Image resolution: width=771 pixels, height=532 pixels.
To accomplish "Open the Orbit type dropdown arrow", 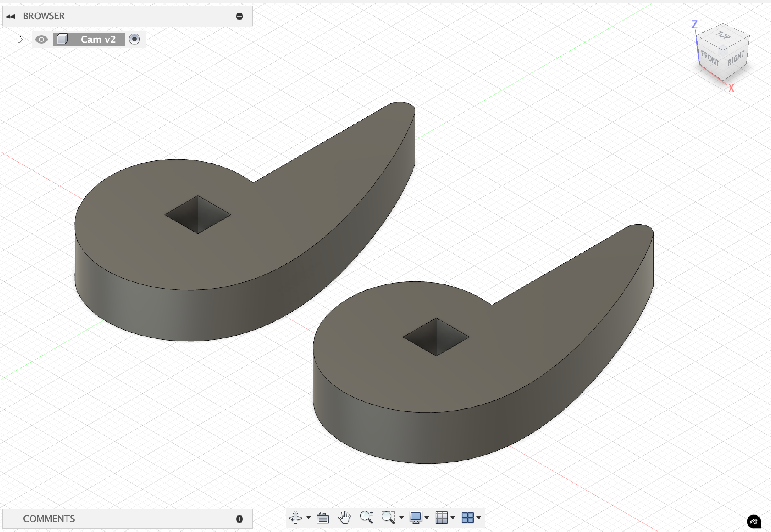I will click(309, 518).
